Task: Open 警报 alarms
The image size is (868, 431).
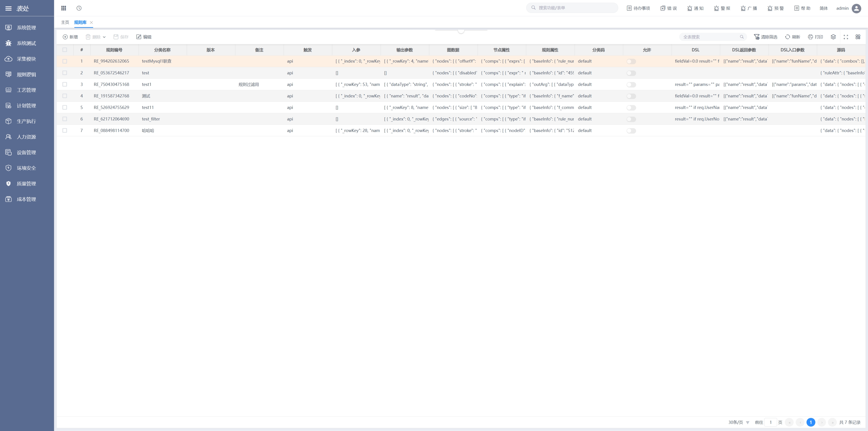Action: pyautogui.click(x=722, y=8)
